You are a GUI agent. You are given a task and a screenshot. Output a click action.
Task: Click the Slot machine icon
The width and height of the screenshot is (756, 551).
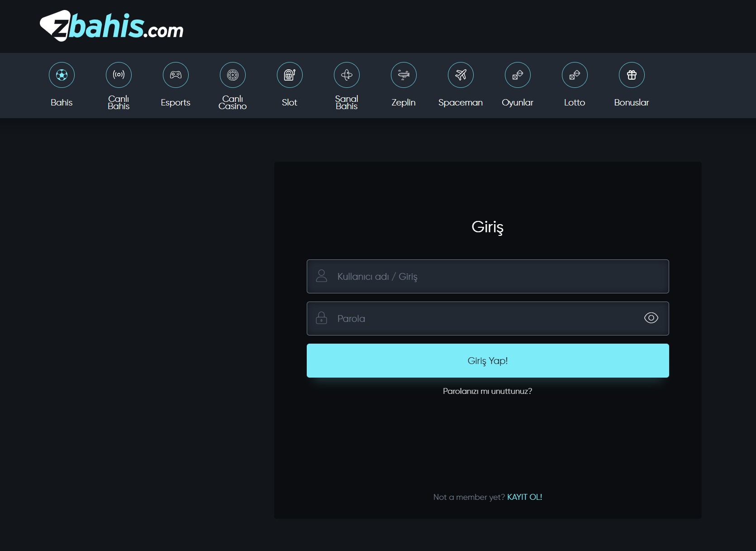click(x=290, y=75)
